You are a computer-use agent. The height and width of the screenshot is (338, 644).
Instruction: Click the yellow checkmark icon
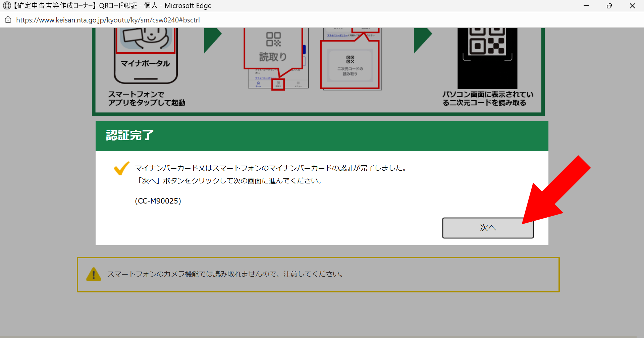click(121, 168)
